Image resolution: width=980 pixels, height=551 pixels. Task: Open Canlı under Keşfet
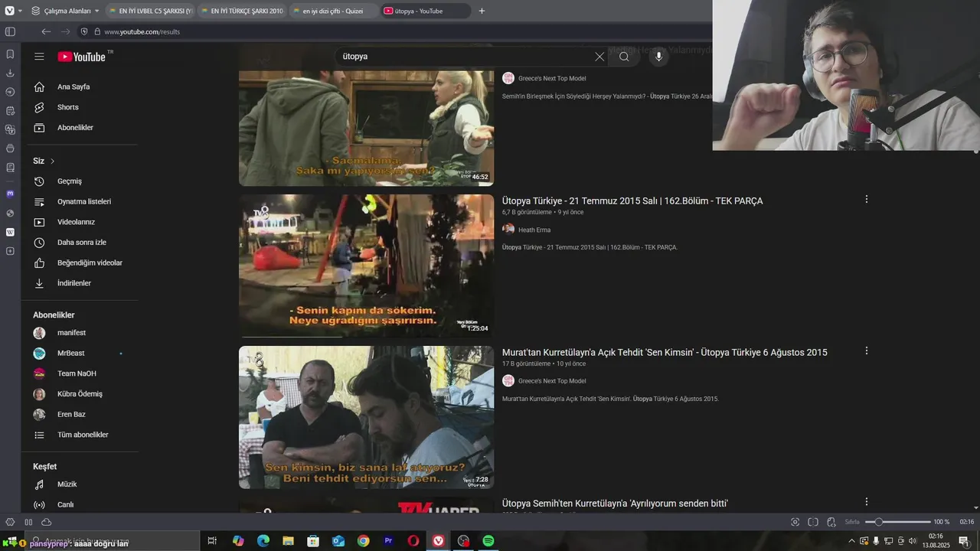coord(83,505)
